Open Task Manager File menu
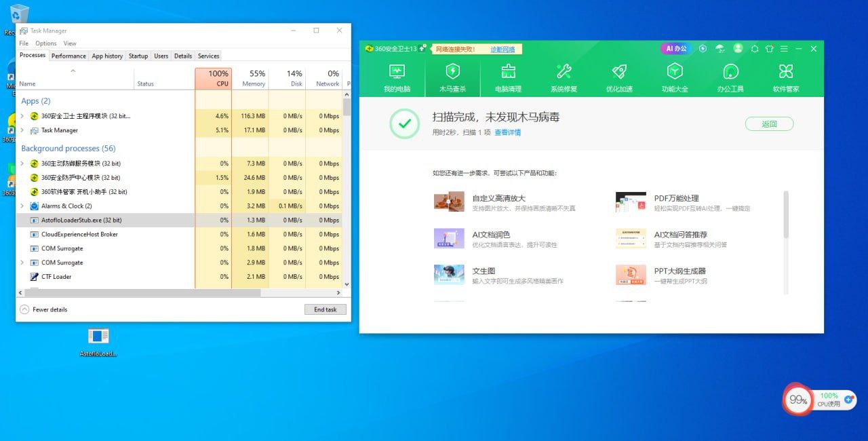 coord(24,43)
